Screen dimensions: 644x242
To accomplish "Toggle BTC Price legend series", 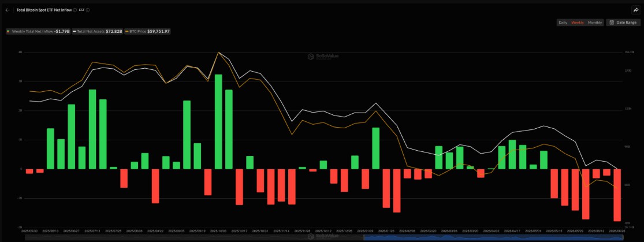I will [148, 31].
